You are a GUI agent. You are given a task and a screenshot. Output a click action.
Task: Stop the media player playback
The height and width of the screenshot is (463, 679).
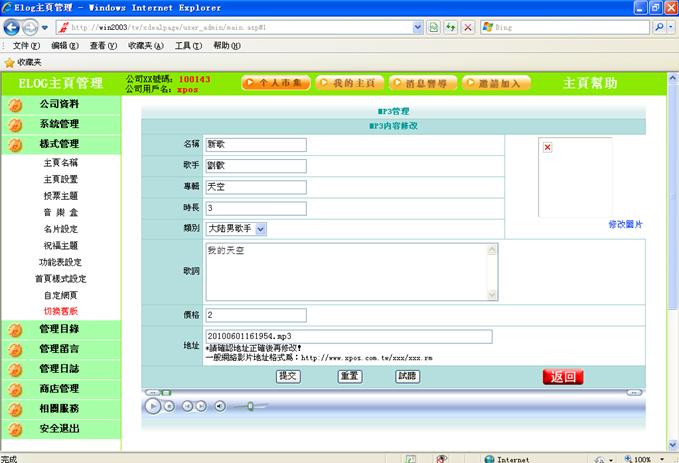coord(169,406)
